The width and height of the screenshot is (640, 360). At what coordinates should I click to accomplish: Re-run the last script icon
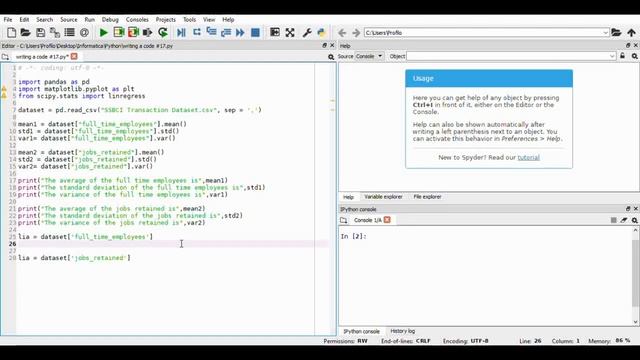pyautogui.click(x=163, y=33)
